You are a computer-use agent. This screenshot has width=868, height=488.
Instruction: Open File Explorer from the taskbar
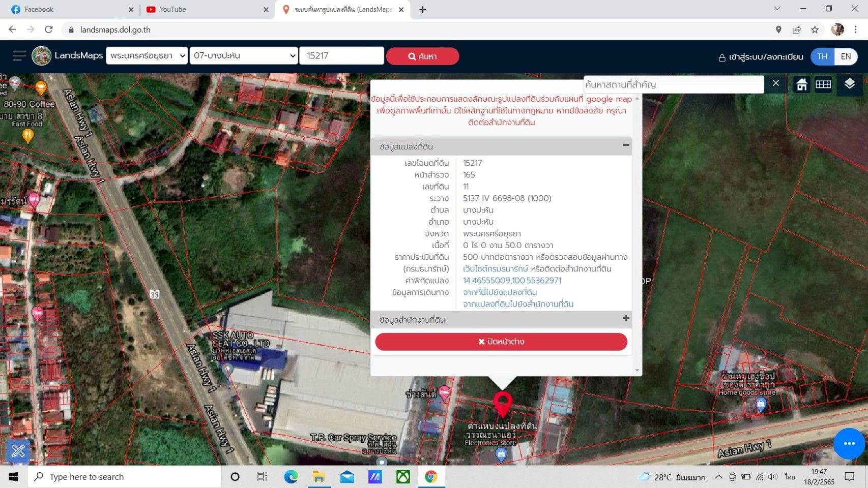319,477
